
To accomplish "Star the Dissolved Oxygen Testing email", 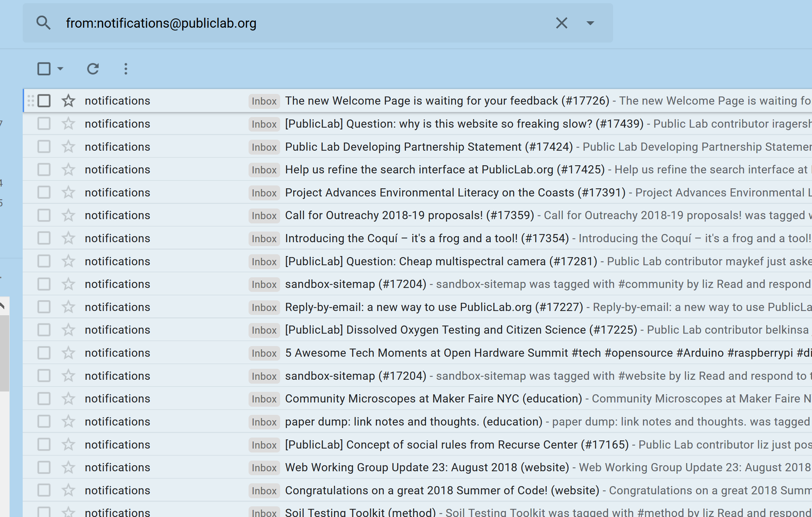I will point(68,330).
